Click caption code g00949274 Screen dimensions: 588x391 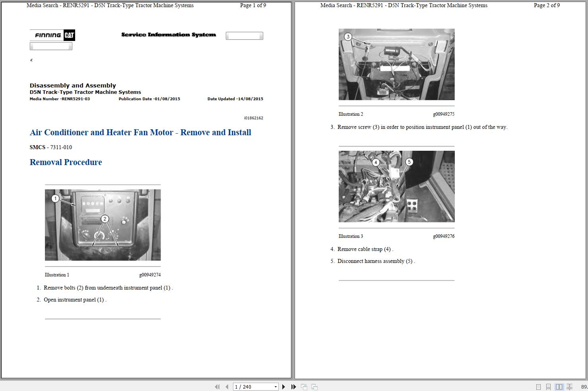[150, 275]
